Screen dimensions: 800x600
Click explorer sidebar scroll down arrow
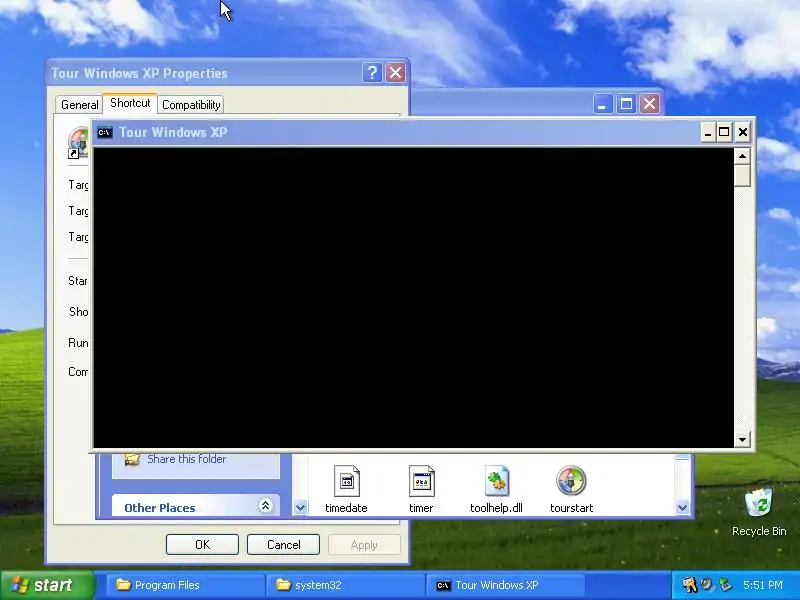(301, 508)
